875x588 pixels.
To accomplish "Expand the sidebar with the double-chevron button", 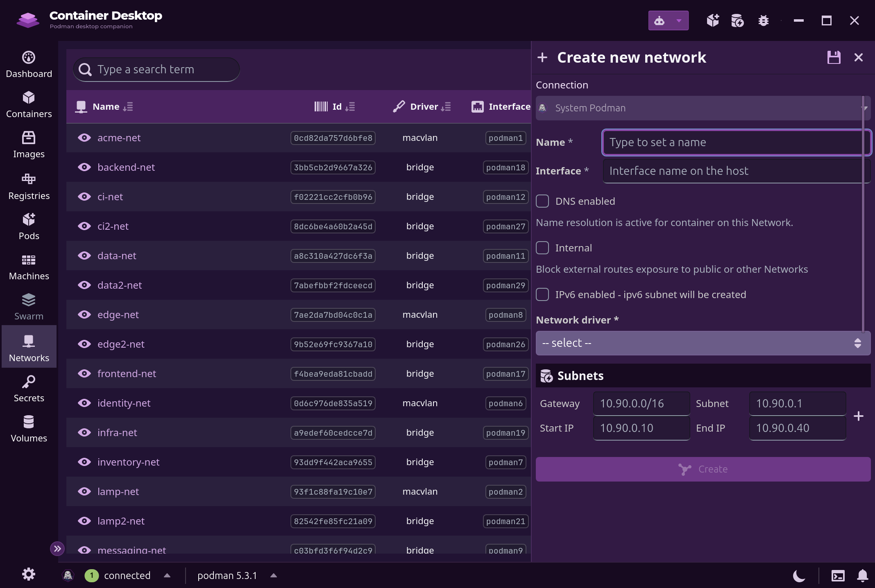I will coord(57,549).
